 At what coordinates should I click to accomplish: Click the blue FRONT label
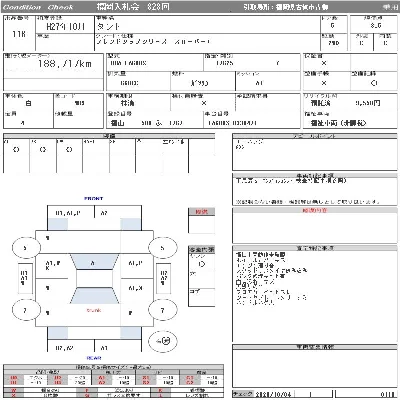94,198
